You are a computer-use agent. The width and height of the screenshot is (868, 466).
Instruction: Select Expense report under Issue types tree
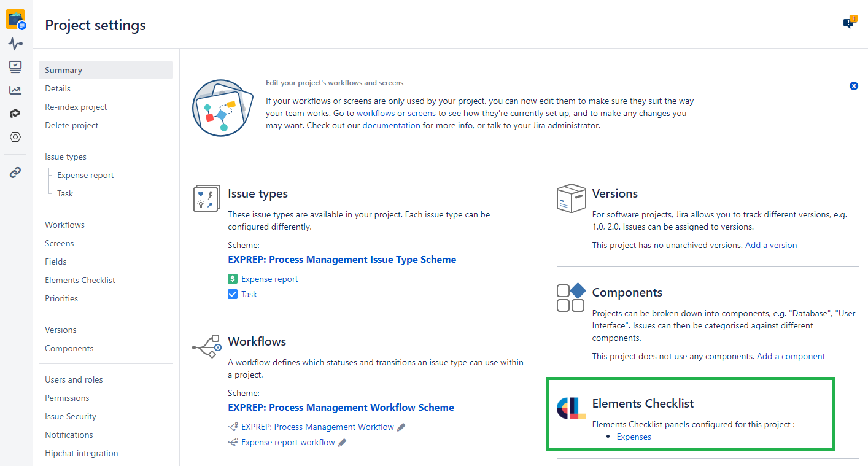click(x=85, y=175)
